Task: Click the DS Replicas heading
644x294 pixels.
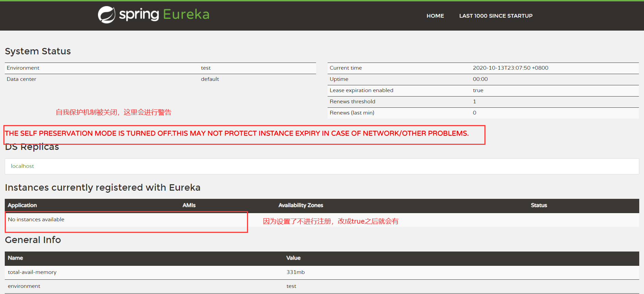Action: coord(32,147)
